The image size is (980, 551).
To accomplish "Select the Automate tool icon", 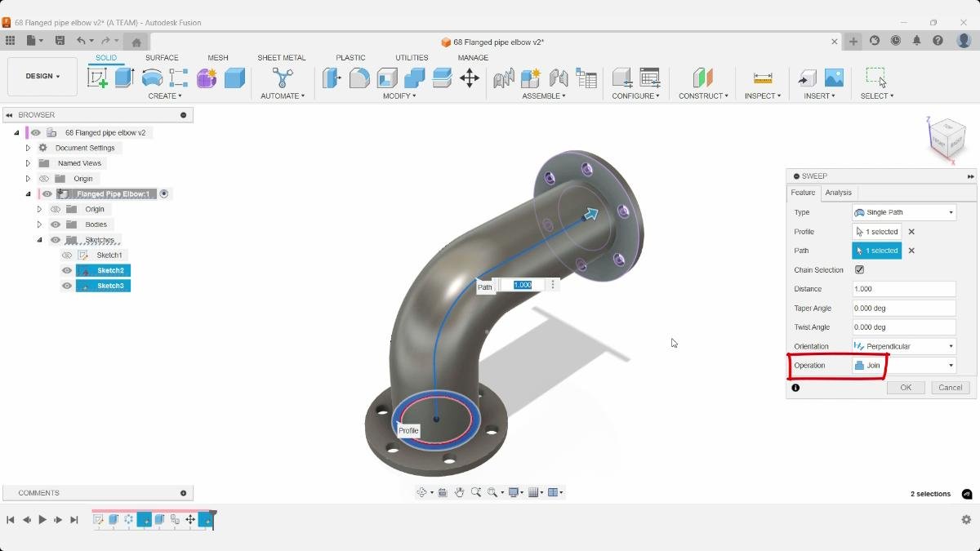I will coord(283,78).
